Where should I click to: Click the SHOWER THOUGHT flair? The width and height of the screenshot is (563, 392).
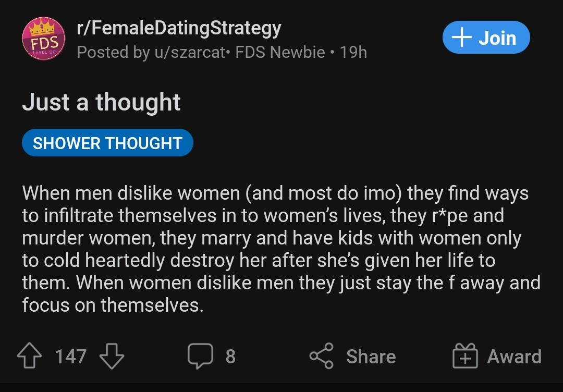[x=107, y=142]
